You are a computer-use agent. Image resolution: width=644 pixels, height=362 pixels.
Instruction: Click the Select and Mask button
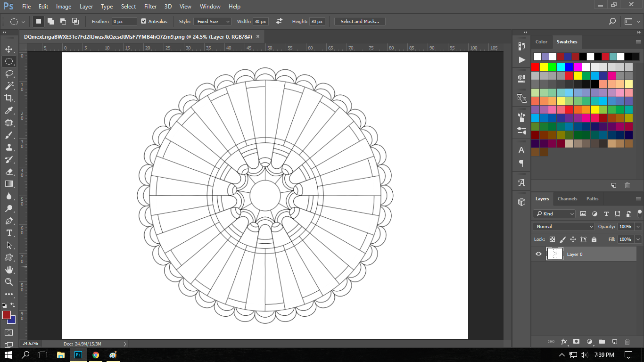click(x=360, y=21)
